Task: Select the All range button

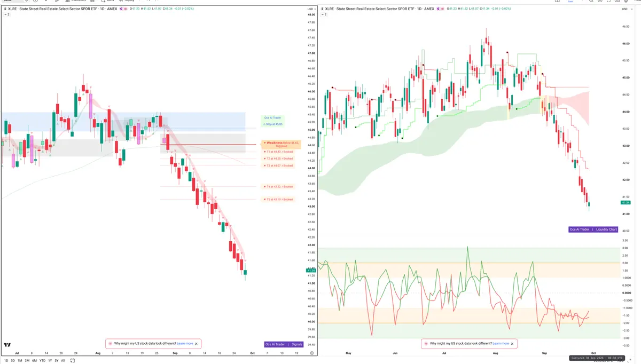Action: [x=62, y=361]
